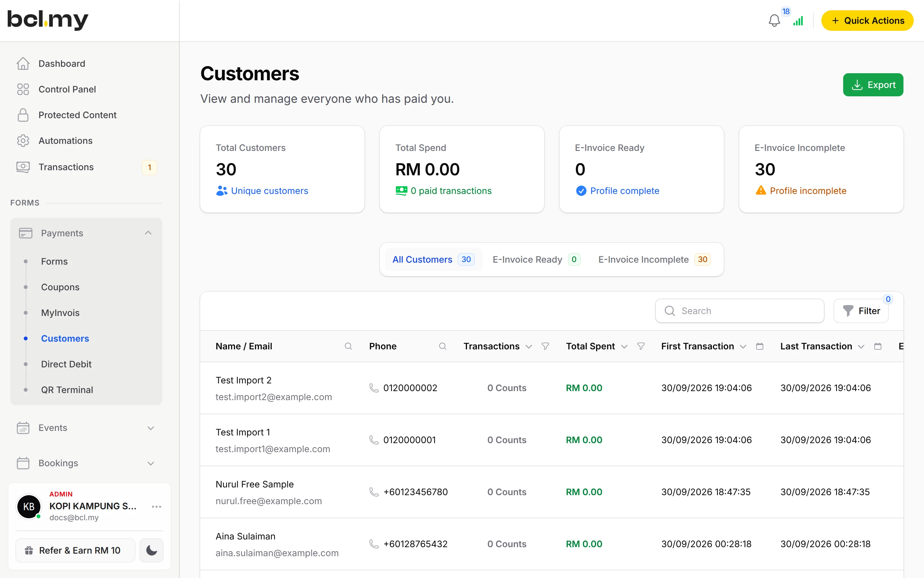Click the search icon in Name / Email column
The image size is (924, 578).
[x=348, y=346]
